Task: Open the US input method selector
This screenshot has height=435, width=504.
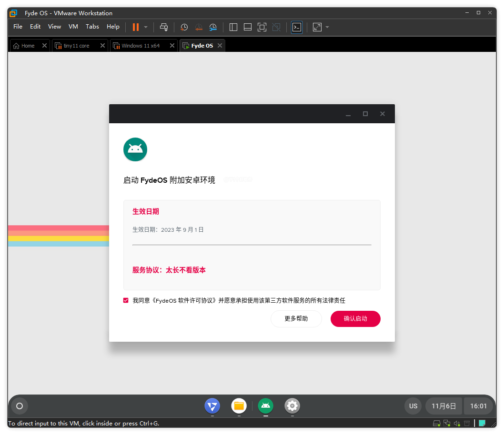Action: point(413,406)
